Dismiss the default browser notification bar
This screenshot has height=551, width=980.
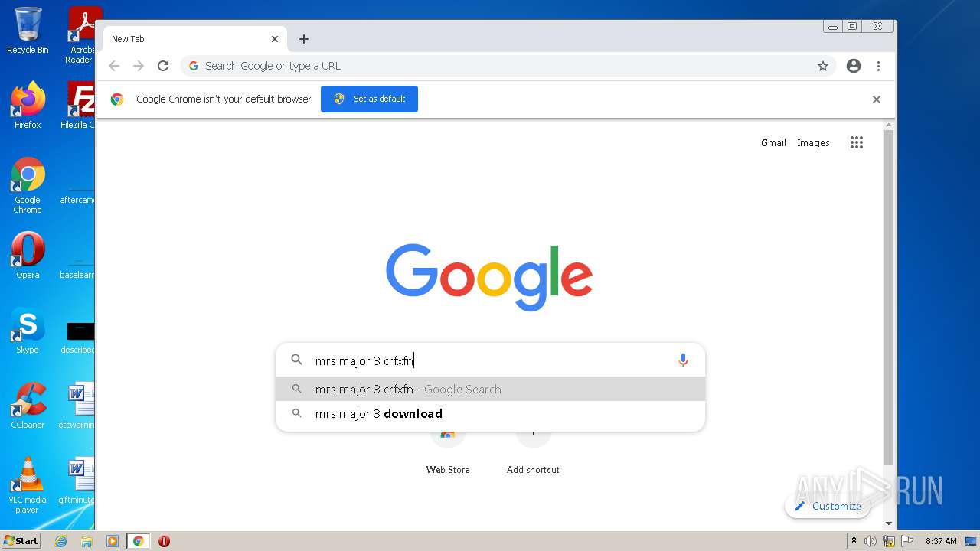877,99
